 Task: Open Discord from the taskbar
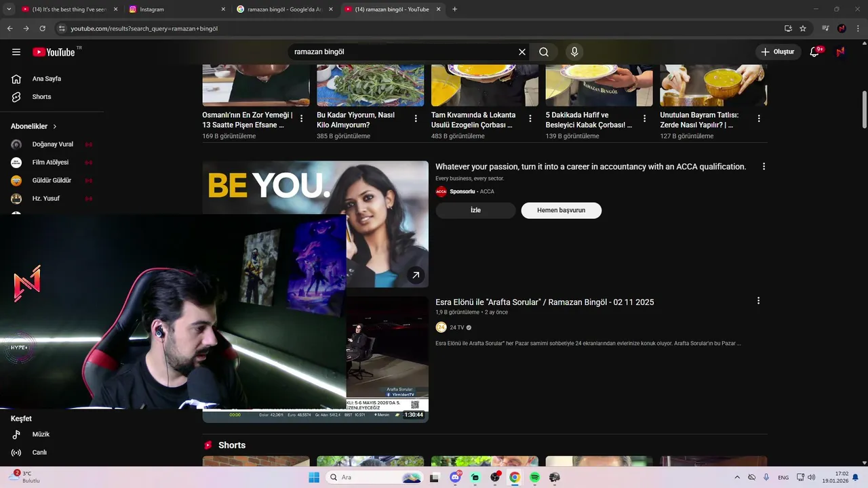click(x=455, y=477)
